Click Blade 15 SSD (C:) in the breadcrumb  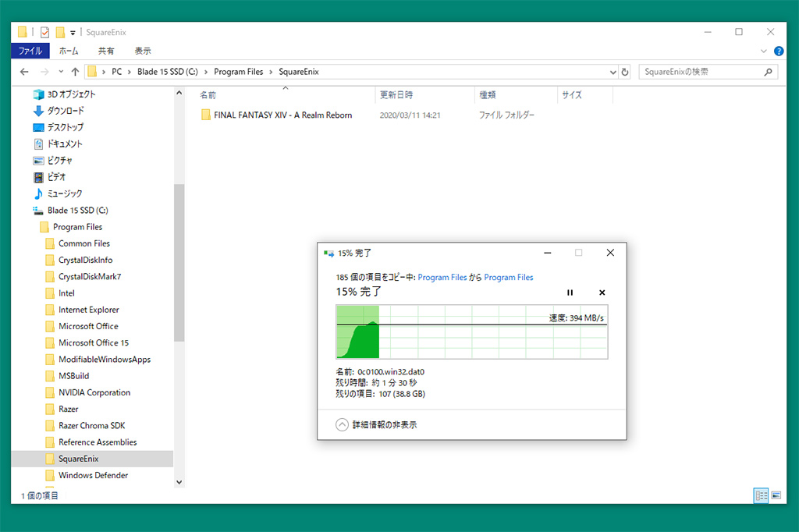coord(167,72)
